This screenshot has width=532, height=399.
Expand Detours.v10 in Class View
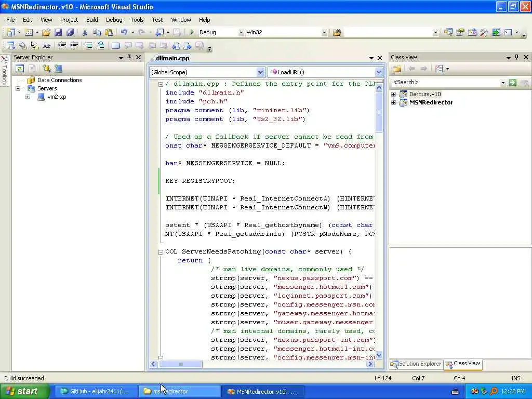[394, 94]
